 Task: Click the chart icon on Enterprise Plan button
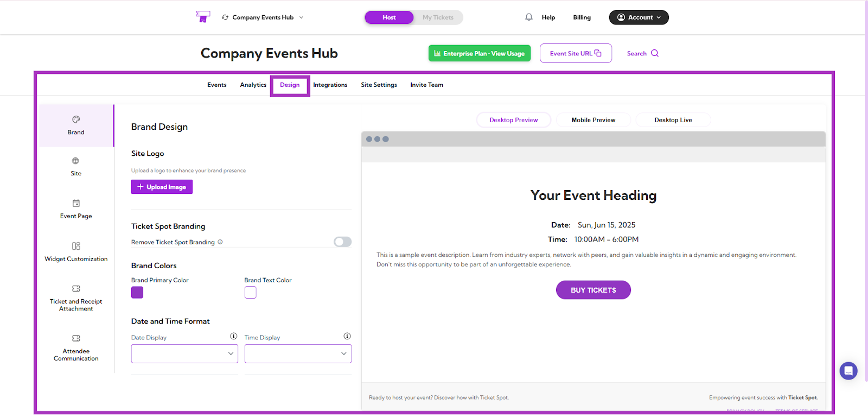437,53
